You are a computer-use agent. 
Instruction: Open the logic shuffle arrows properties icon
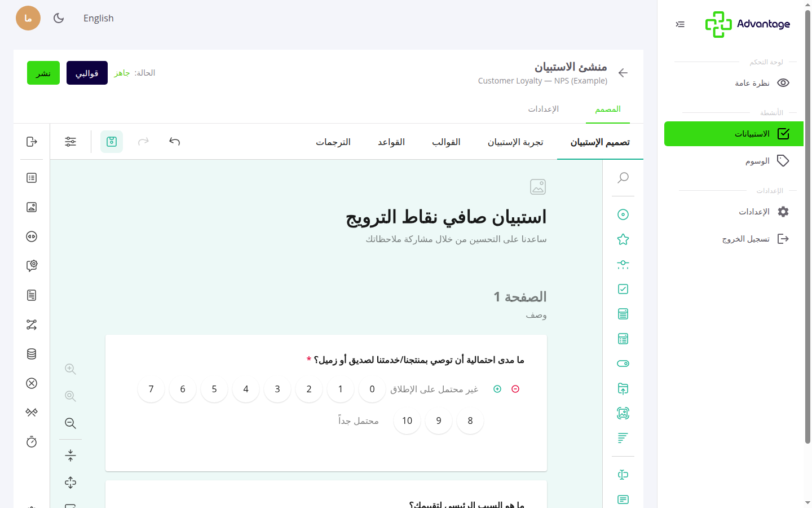pos(32,325)
